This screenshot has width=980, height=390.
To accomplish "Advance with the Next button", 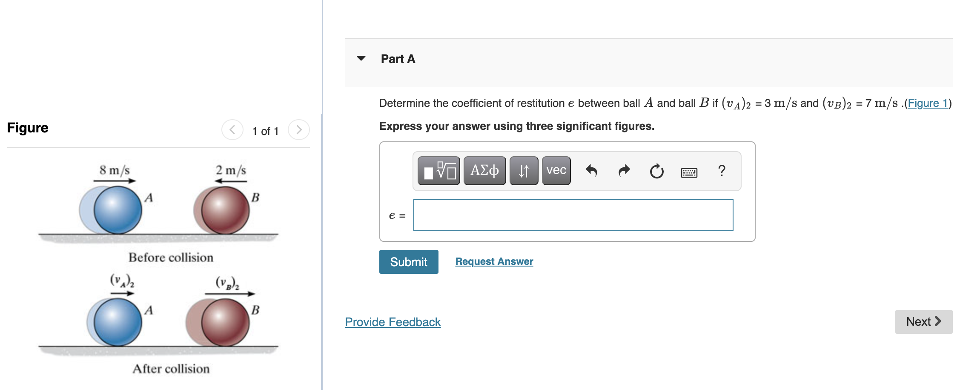I will pyautogui.click(x=923, y=321).
